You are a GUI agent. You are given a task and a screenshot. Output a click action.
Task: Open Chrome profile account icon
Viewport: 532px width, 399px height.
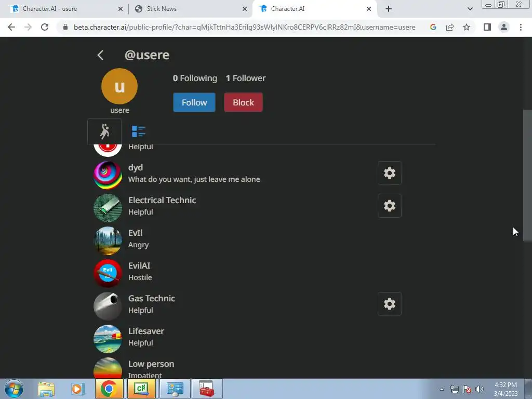click(504, 27)
